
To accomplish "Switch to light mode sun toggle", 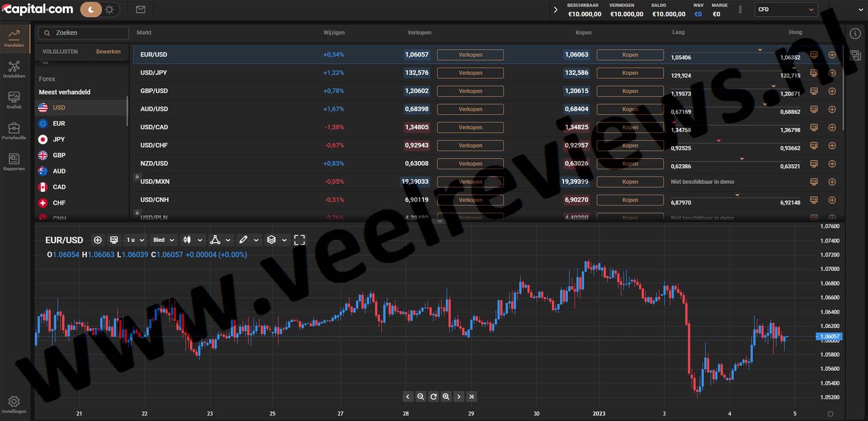I will pyautogui.click(x=109, y=10).
